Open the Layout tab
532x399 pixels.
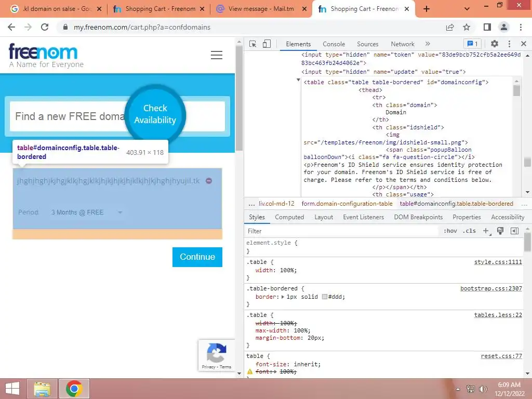[x=324, y=217]
